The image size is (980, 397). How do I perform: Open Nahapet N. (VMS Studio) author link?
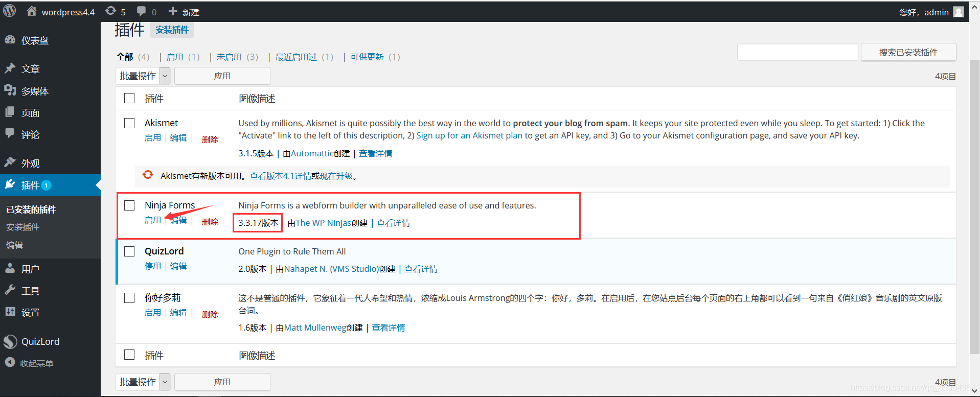point(332,269)
